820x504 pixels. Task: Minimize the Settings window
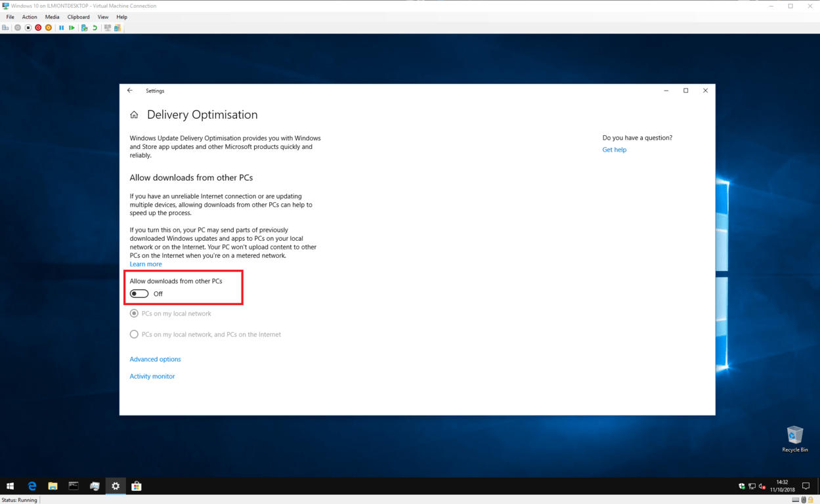coord(666,91)
